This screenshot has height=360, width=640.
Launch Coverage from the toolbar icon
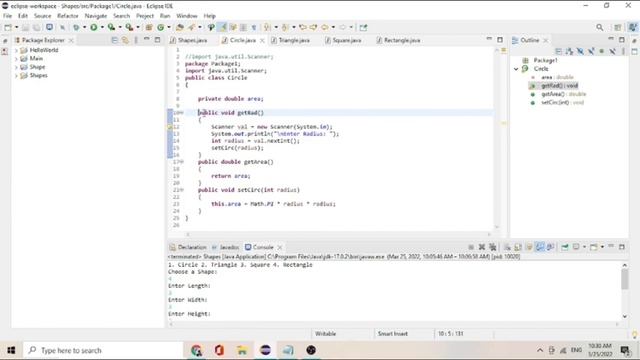[111, 27]
